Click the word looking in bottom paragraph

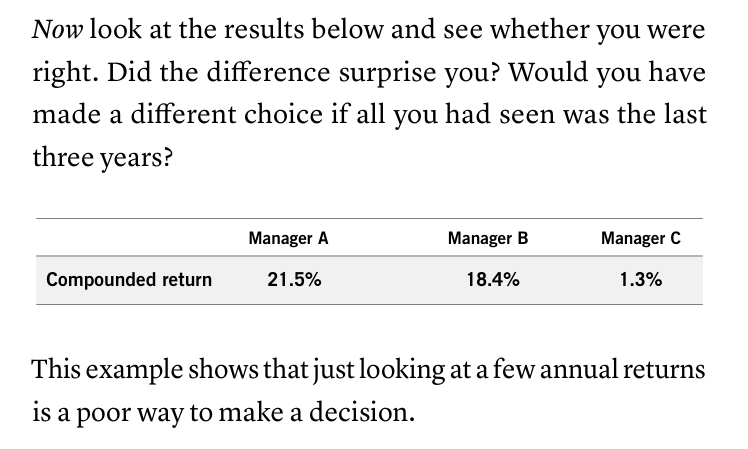click(402, 371)
